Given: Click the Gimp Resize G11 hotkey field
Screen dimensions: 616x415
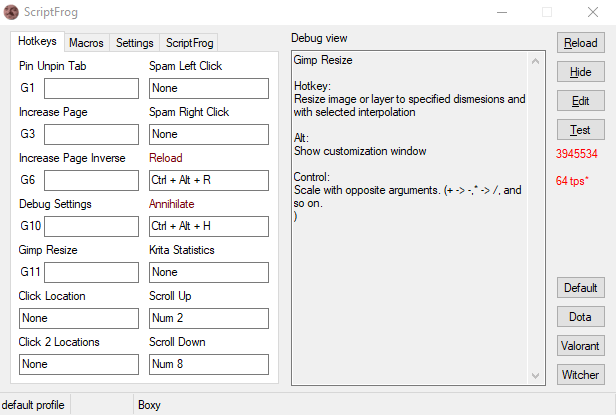Looking at the screenshot, I should [91, 272].
